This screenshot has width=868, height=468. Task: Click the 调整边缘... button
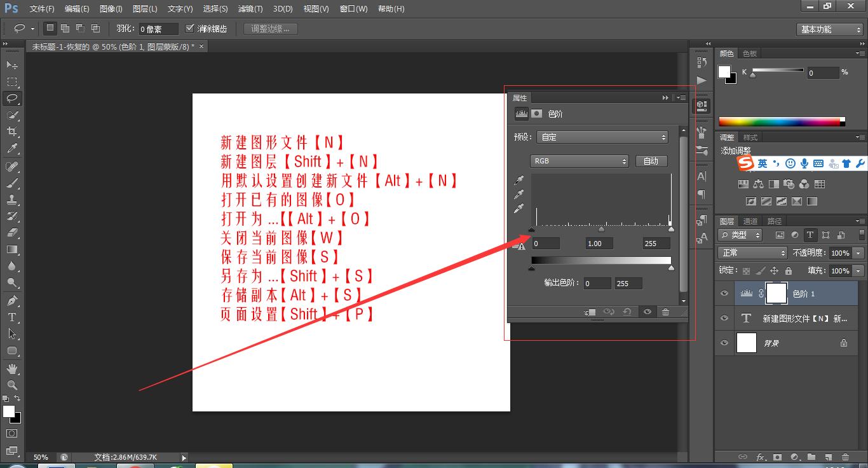coord(270,29)
